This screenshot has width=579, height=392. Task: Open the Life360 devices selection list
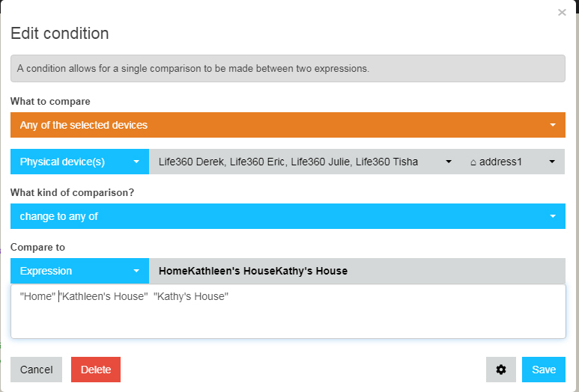[305, 162]
